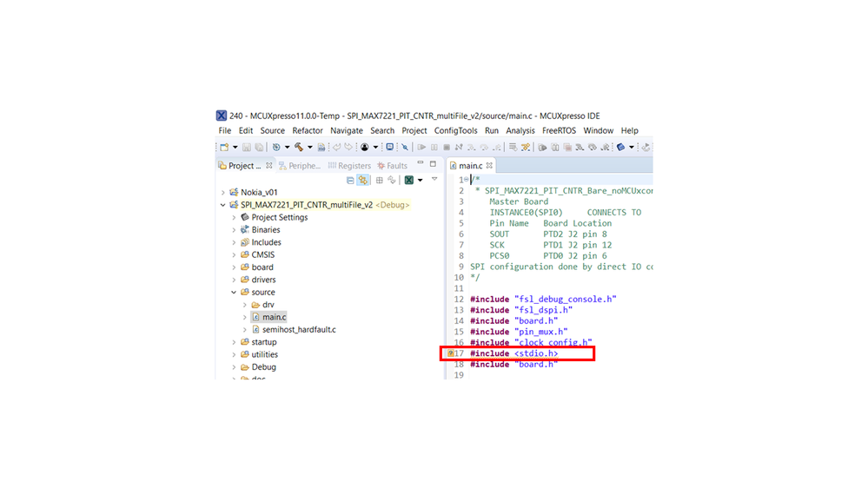
Task: Expand the Binaries node
Action: coord(235,229)
